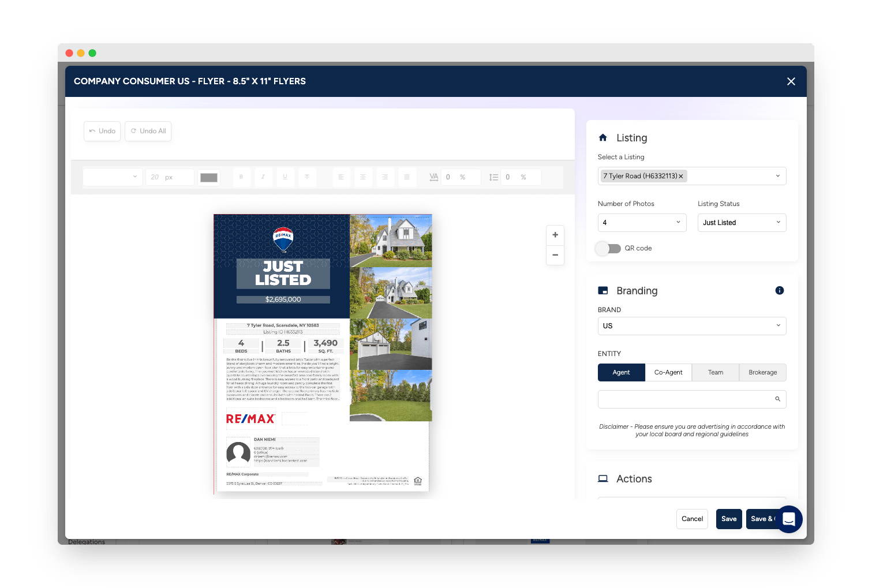Click the letter spacing VA icon
872x588 pixels.
tap(434, 177)
